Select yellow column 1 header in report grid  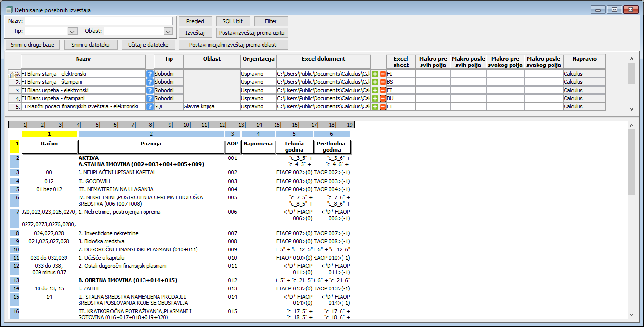[x=49, y=133]
